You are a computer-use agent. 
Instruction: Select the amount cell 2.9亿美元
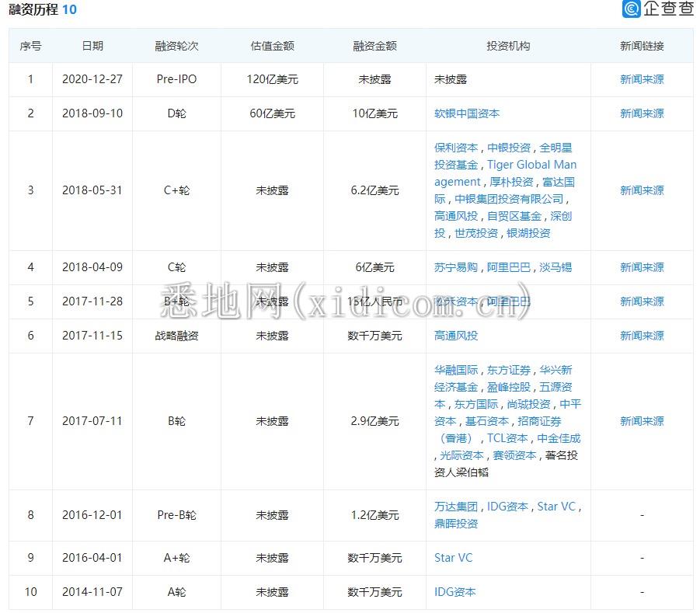click(x=374, y=421)
